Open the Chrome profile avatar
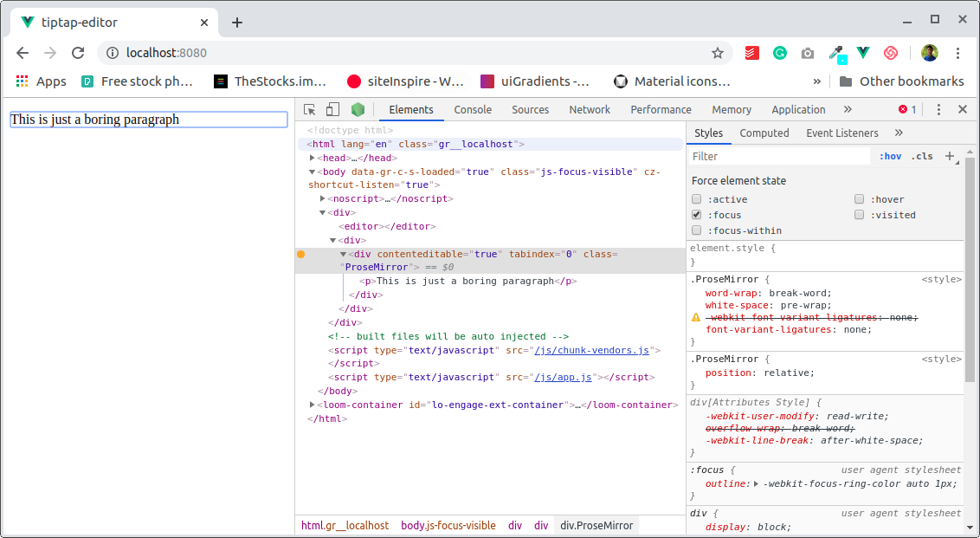 click(x=930, y=53)
